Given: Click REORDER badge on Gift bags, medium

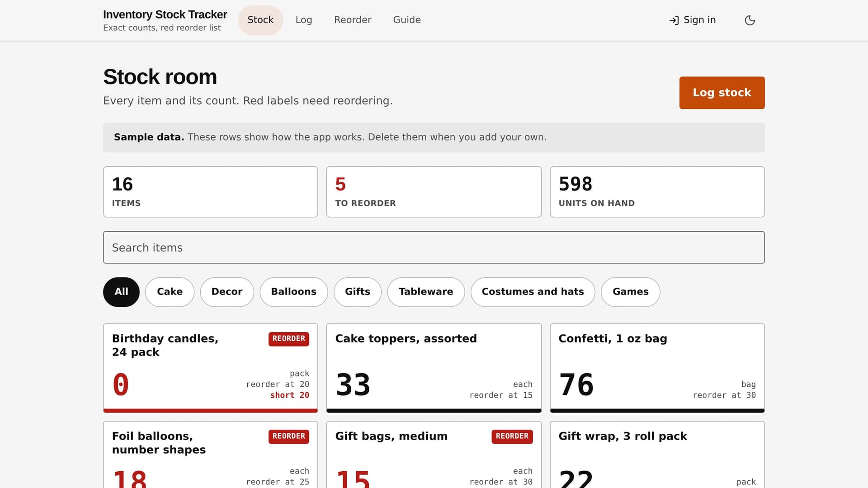Looking at the screenshot, I should point(512,436).
